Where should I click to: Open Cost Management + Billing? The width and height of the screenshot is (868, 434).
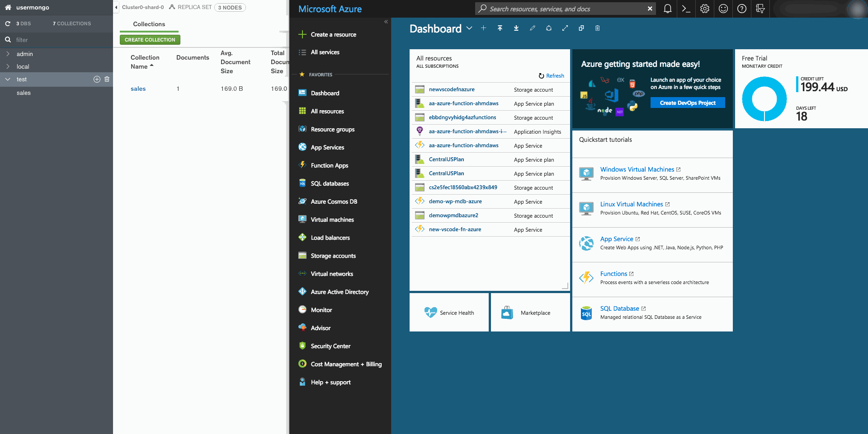346,364
